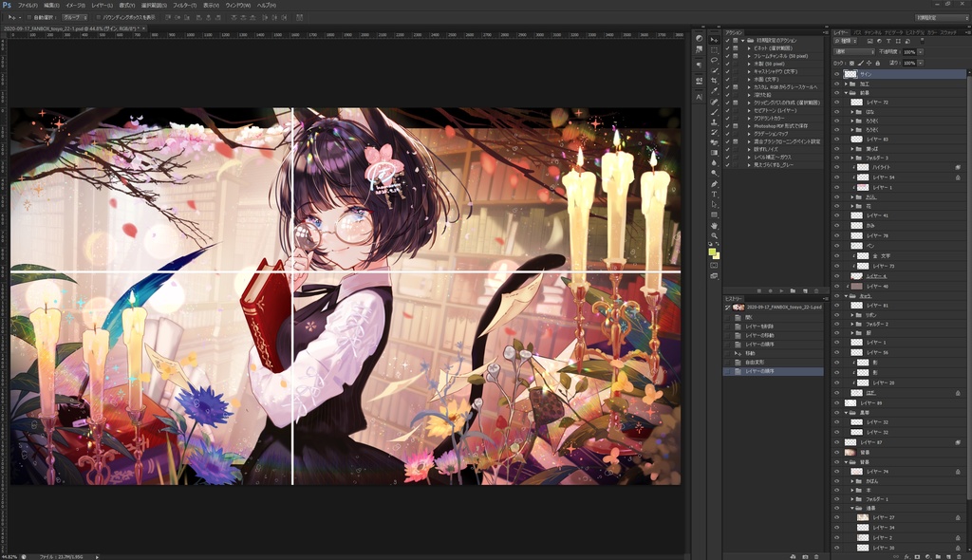This screenshot has width=972, height=560.
Task: Open the グループ auto-select dropdown
Action: tap(75, 17)
